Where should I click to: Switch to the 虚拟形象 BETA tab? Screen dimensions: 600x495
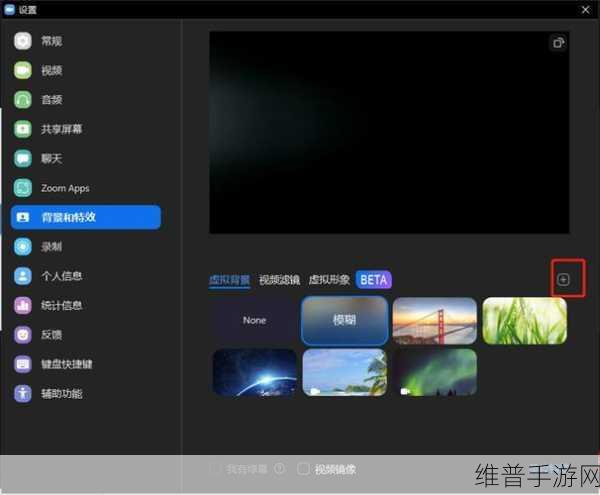350,280
